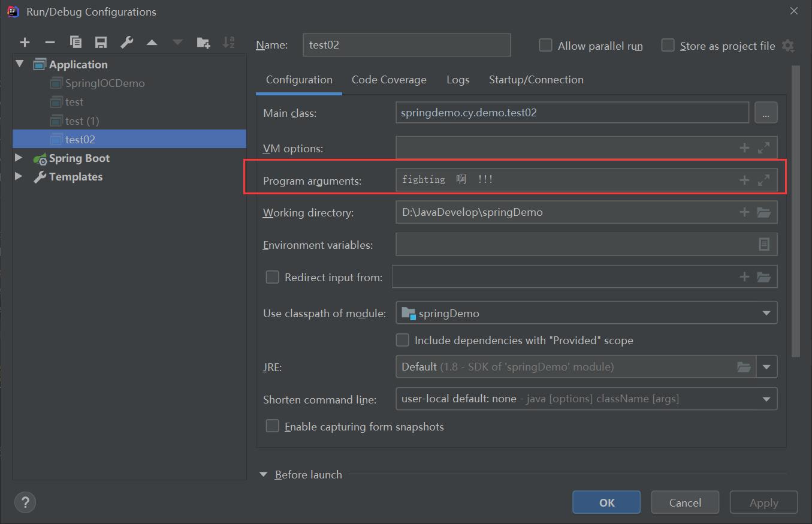The width and height of the screenshot is (812, 524).
Task: Click the Apply button
Action: click(763, 502)
